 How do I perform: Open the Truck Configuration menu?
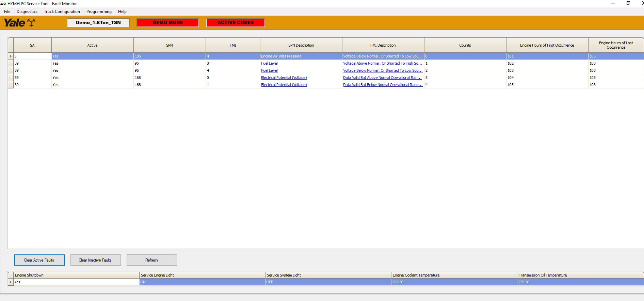coord(62,12)
